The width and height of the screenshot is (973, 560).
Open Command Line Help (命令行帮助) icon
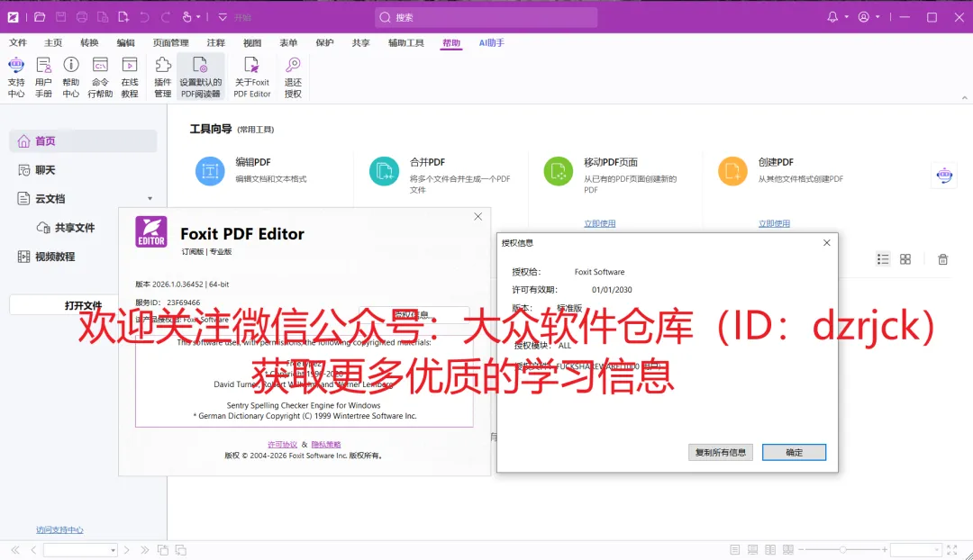tap(100, 77)
